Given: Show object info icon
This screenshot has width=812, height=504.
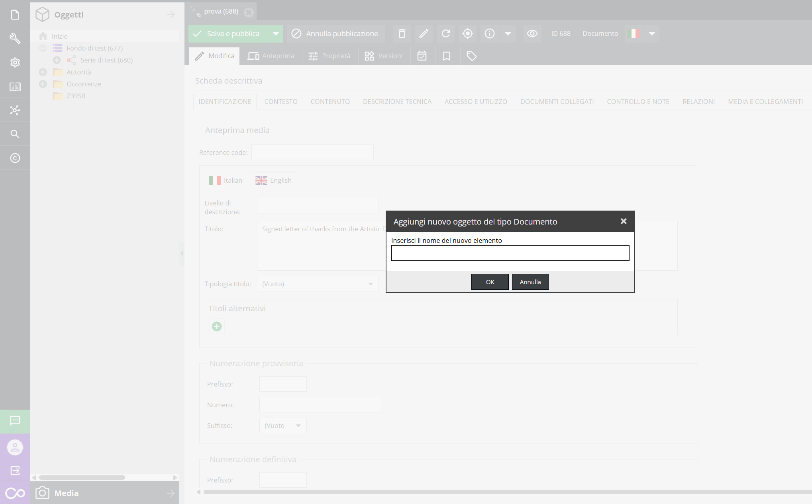Looking at the screenshot, I should (x=490, y=33).
